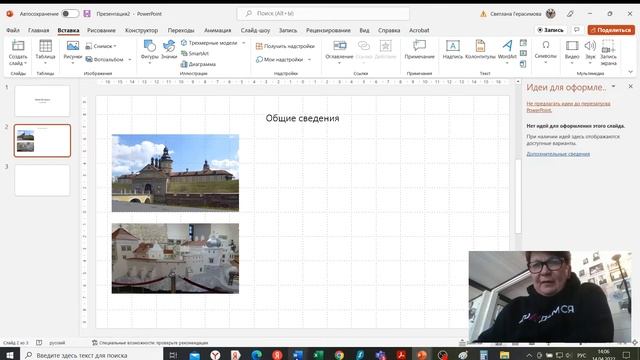Select slide 1 thumbnail
Screen dimensions: 640x360
(42, 101)
